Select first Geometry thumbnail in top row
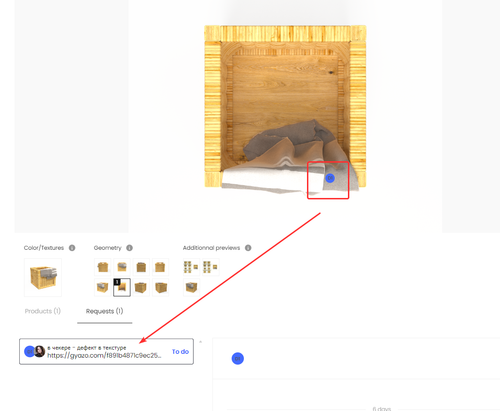This screenshot has height=411, width=500. pyautogui.click(x=103, y=267)
